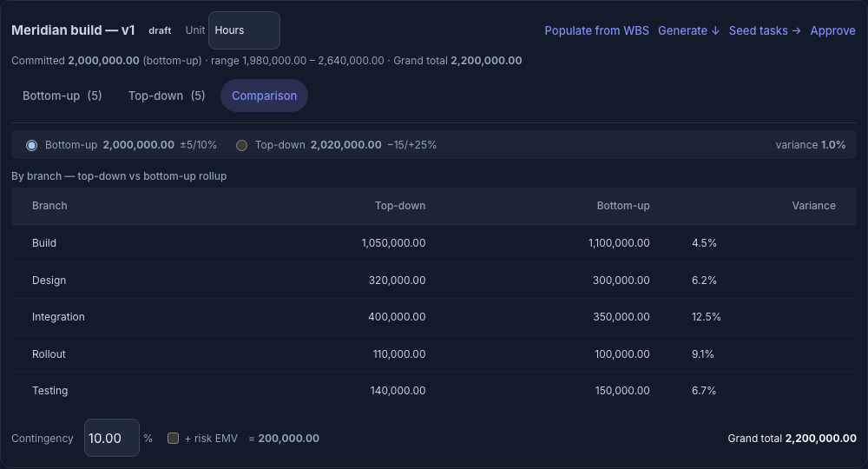Click the Branch column header

(x=49, y=206)
